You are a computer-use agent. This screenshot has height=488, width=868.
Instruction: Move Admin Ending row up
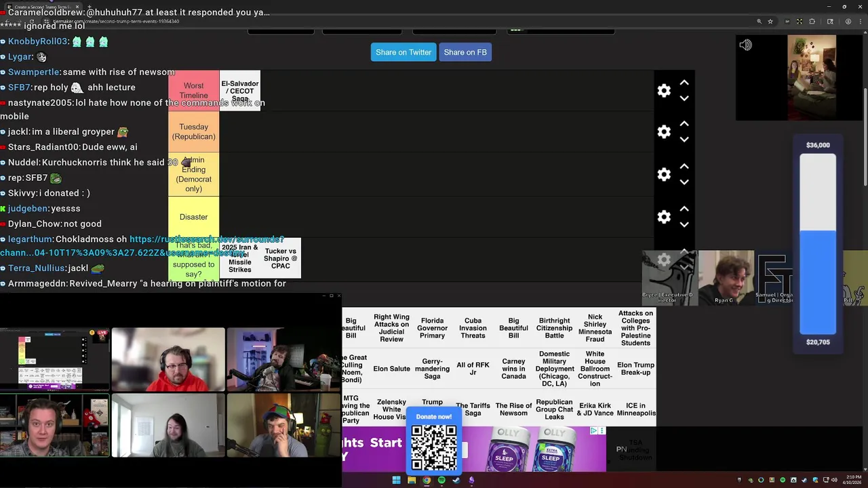pyautogui.click(x=684, y=167)
